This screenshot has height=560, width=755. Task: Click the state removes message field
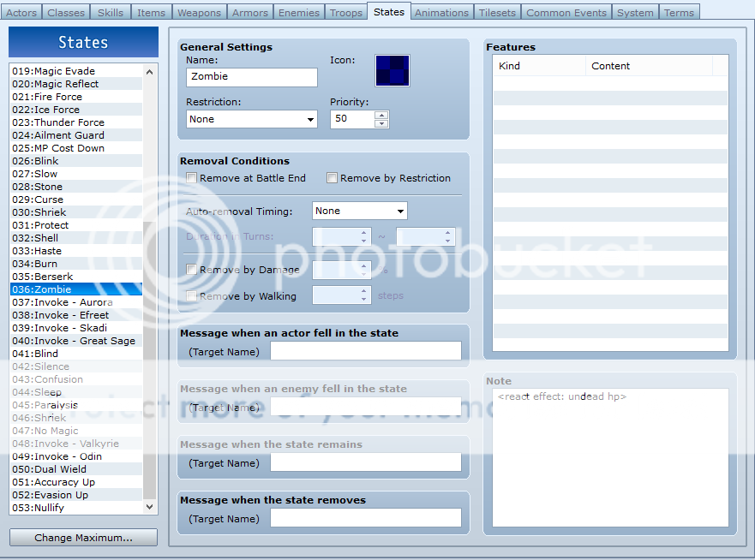pyautogui.click(x=365, y=518)
